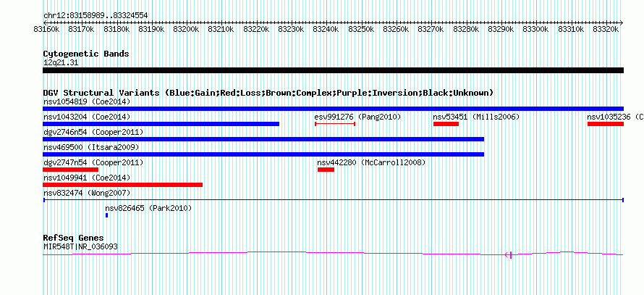Click the DGV Structural Variants track heading

pyautogui.click(x=268, y=93)
